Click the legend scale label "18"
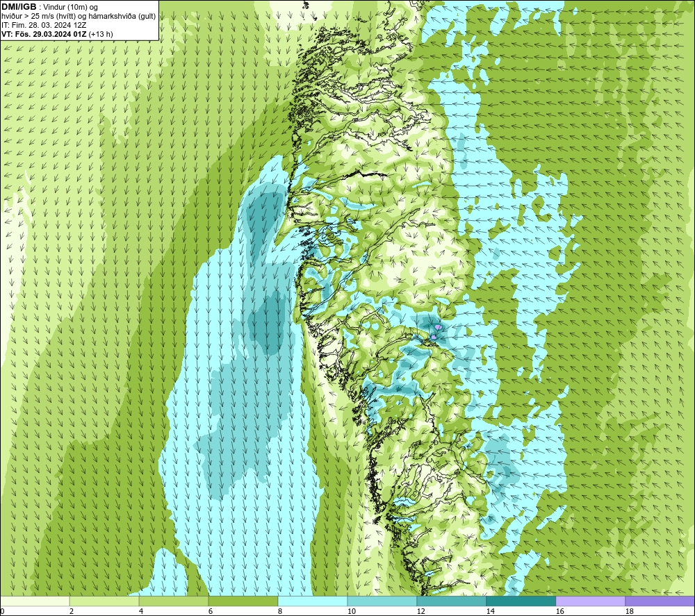695x616 pixels. point(630,612)
